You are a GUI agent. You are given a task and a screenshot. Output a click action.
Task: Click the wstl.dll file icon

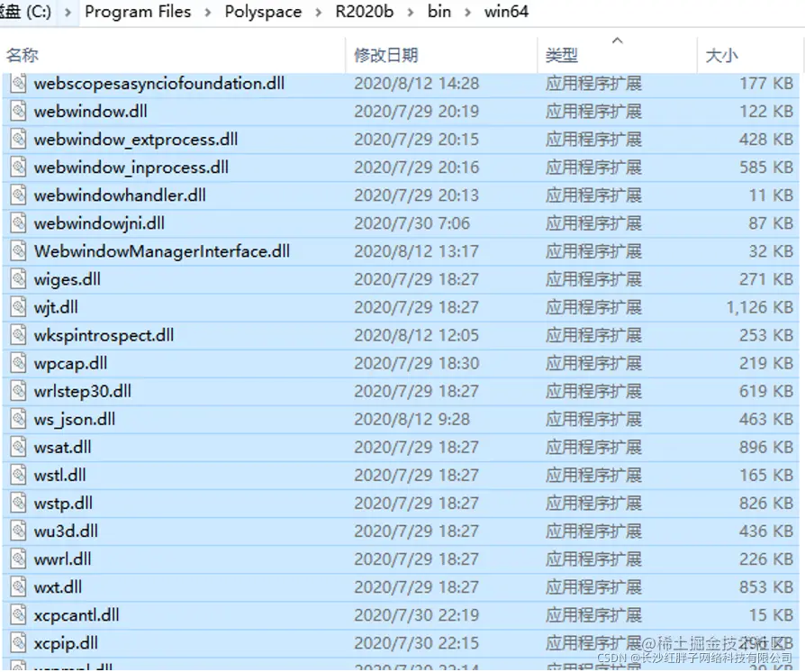point(19,476)
